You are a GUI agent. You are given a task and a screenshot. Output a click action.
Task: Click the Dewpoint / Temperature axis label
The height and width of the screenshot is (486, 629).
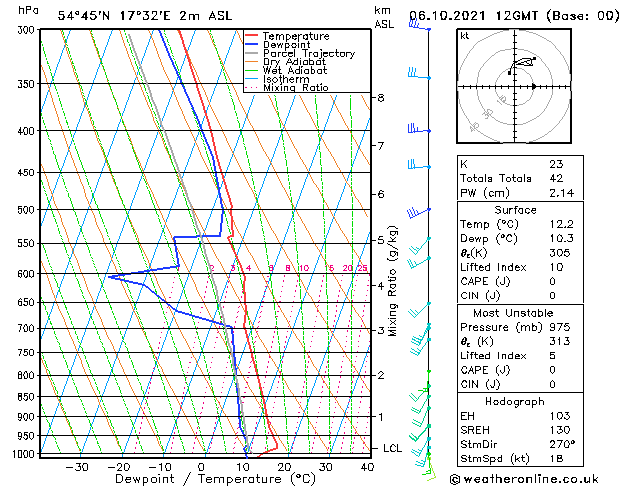click(x=201, y=479)
